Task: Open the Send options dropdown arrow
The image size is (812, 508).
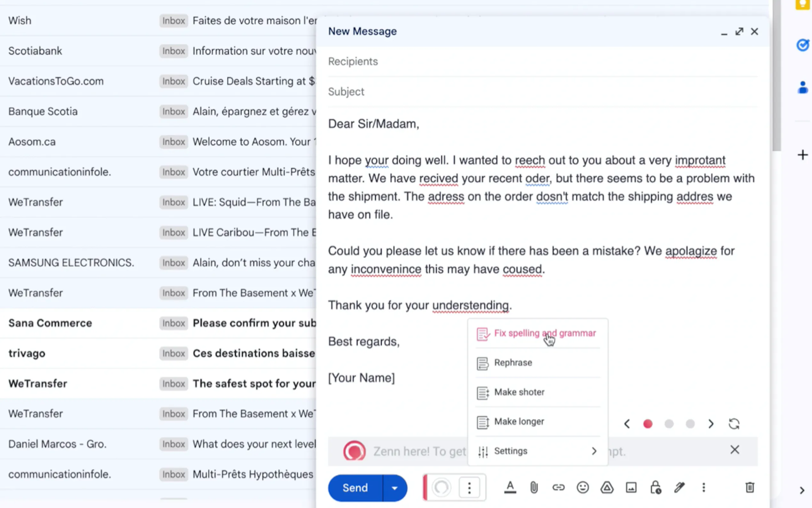Action: pos(395,488)
